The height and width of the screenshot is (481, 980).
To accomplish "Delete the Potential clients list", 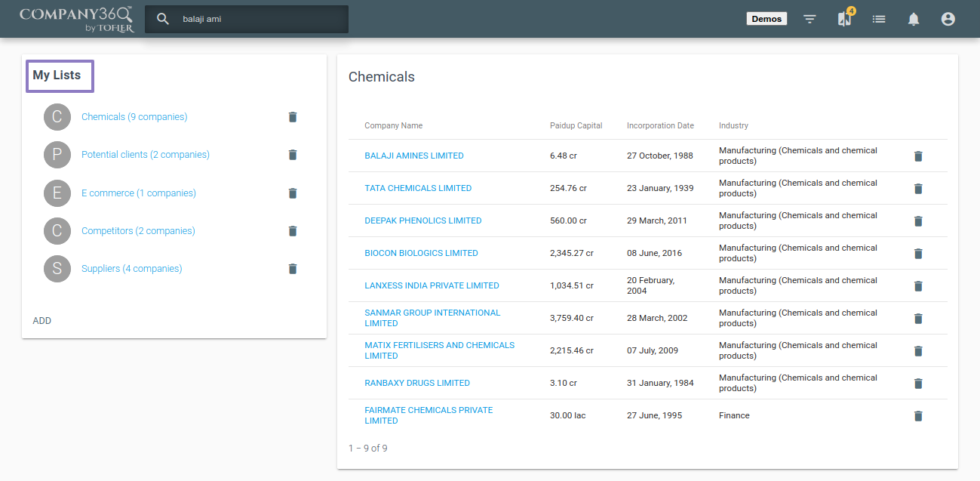I will (x=293, y=155).
